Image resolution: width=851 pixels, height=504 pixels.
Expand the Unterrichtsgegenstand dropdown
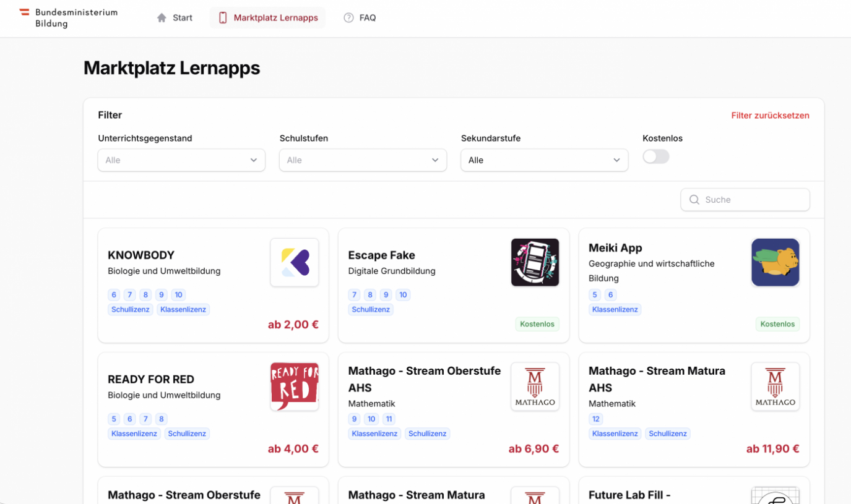tap(181, 160)
